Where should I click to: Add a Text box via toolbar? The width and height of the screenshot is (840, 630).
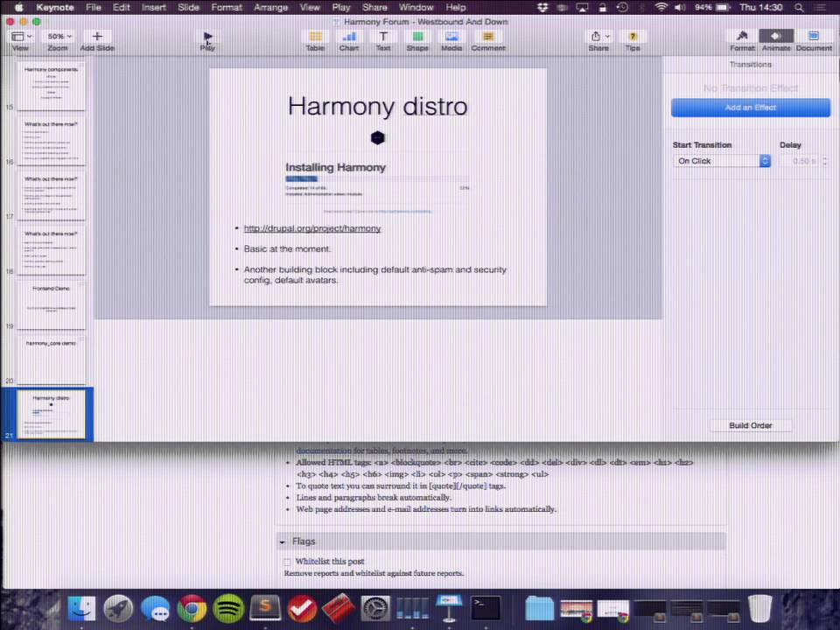click(x=383, y=37)
